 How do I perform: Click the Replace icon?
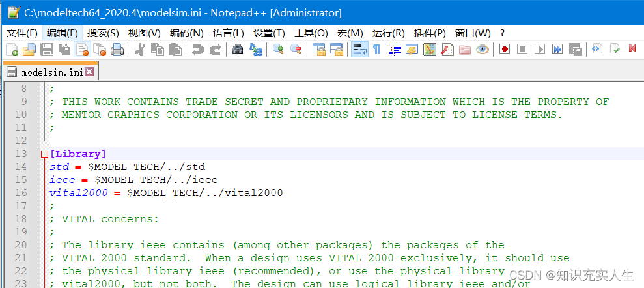(255, 50)
